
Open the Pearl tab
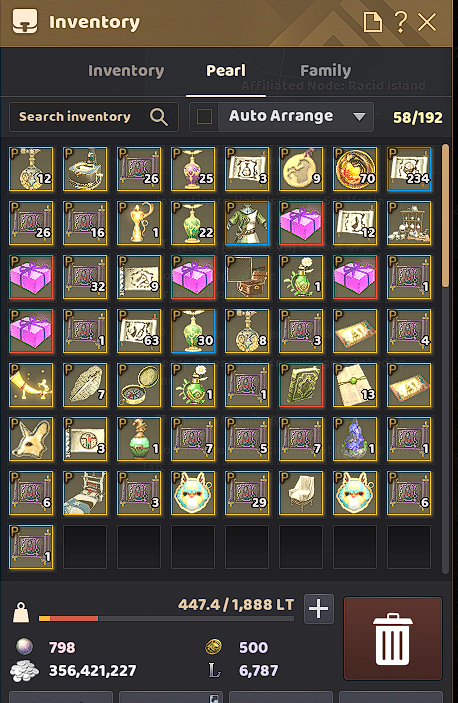226,71
